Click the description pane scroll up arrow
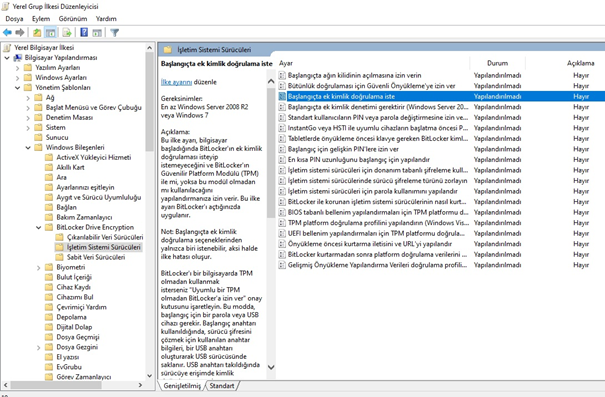This screenshot has height=397, width=605. 271,81
